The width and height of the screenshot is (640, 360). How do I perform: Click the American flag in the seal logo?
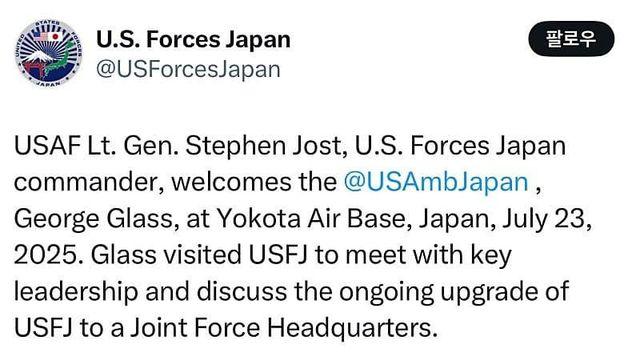tap(40, 37)
